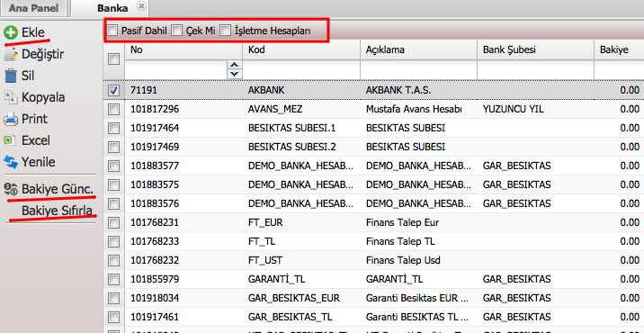Click the Değiştir edit pencil icon
Image resolution: width=644 pixels, height=333 pixels.
[x=11, y=54]
